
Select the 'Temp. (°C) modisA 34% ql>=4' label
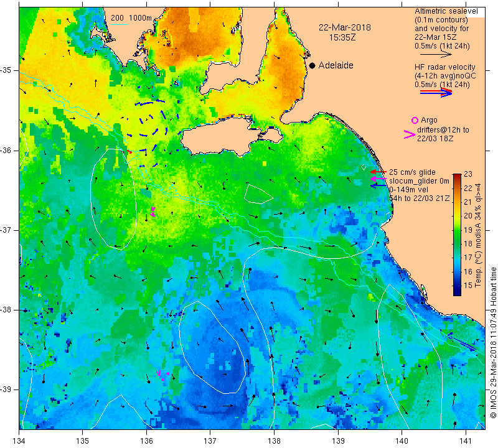point(478,235)
